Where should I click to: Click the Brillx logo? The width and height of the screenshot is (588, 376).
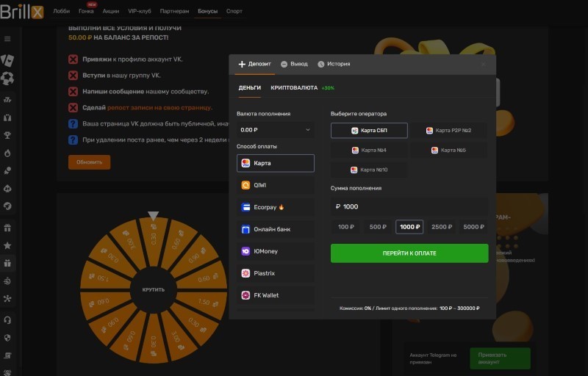[22, 11]
